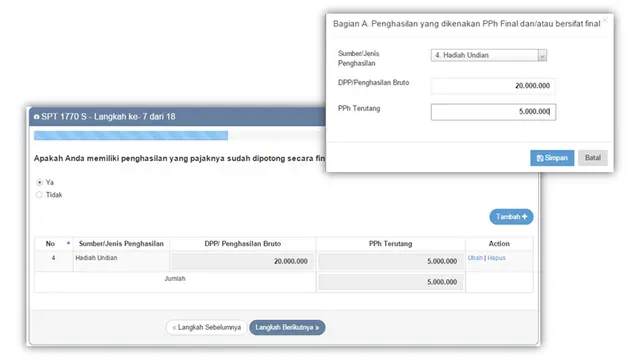
Task: Click the Action column header
Action: (x=499, y=244)
